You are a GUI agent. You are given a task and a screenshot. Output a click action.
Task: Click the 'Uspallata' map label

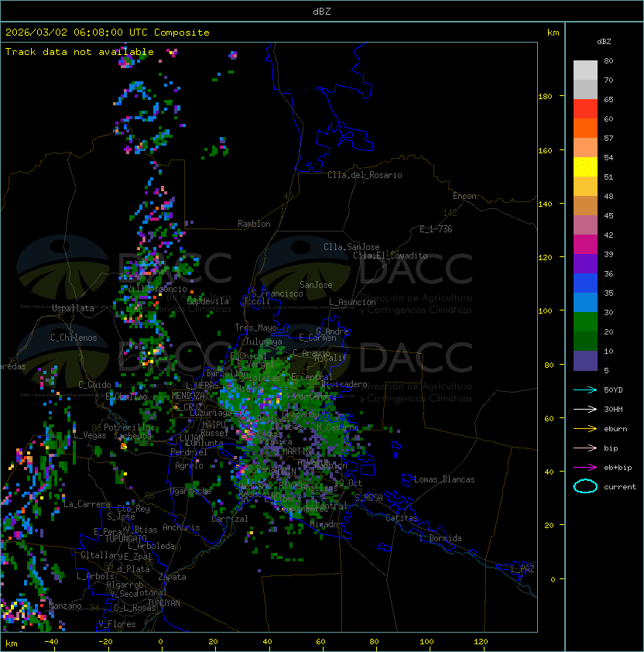[73, 308]
